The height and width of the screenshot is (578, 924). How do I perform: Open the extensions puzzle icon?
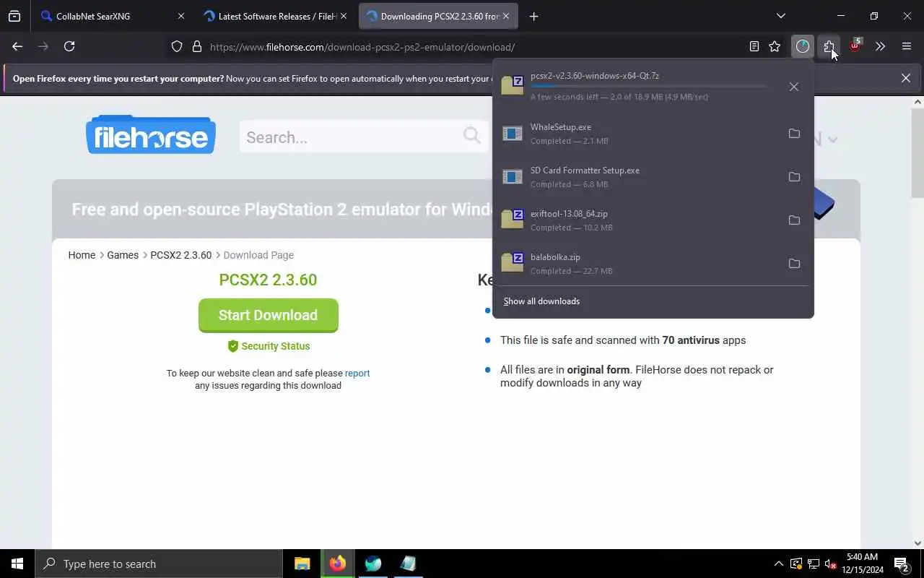click(x=829, y=46)
